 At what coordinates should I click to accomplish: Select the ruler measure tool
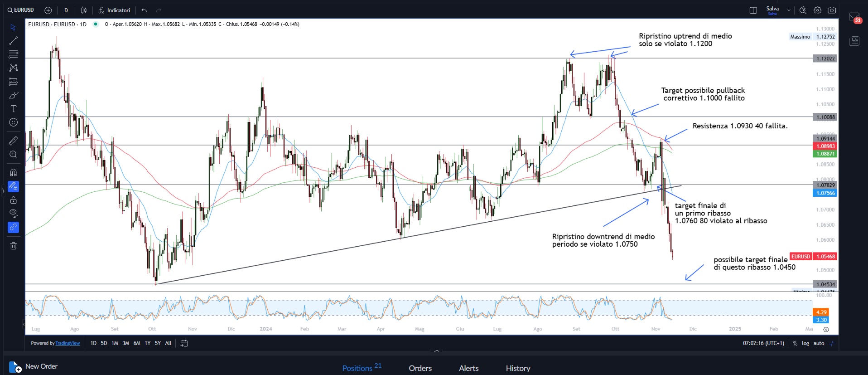(x=13, y=141)
